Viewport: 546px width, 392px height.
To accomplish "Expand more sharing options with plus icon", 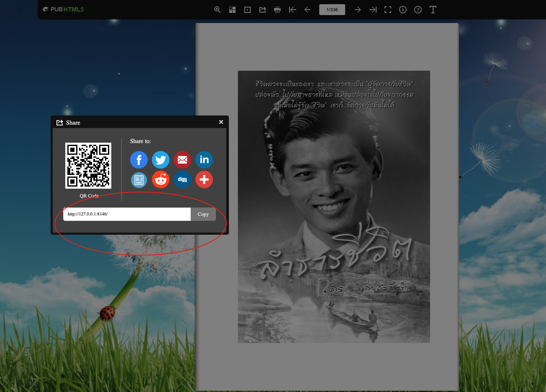I will pos(204,180).
